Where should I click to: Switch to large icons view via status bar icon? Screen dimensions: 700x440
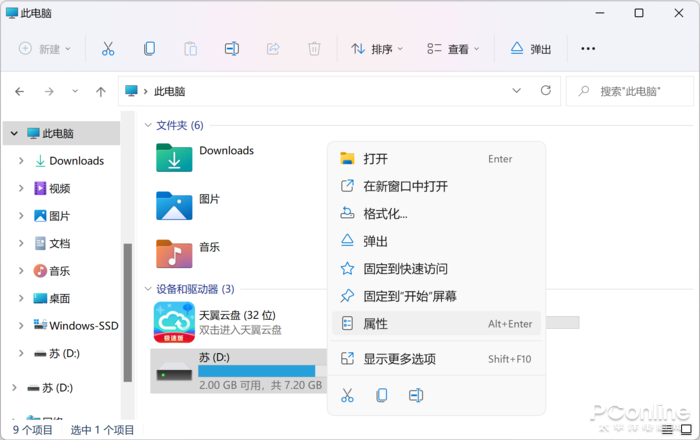point(686,430)
